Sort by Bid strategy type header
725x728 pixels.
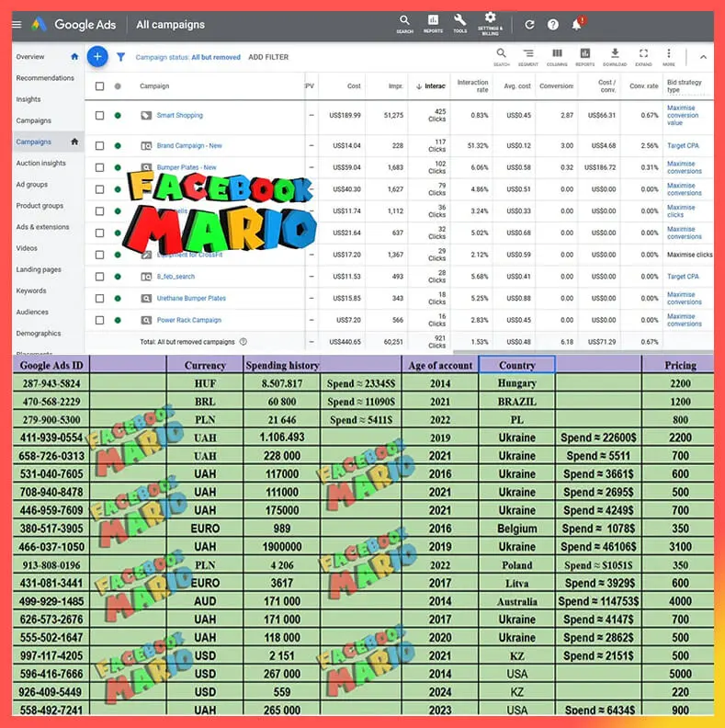[685, 85]
